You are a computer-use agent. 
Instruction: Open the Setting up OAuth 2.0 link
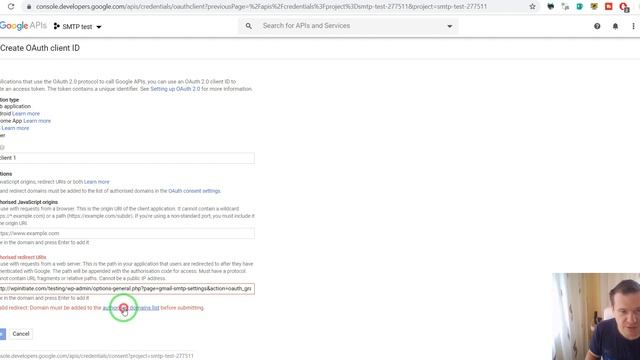pos(175,89)
